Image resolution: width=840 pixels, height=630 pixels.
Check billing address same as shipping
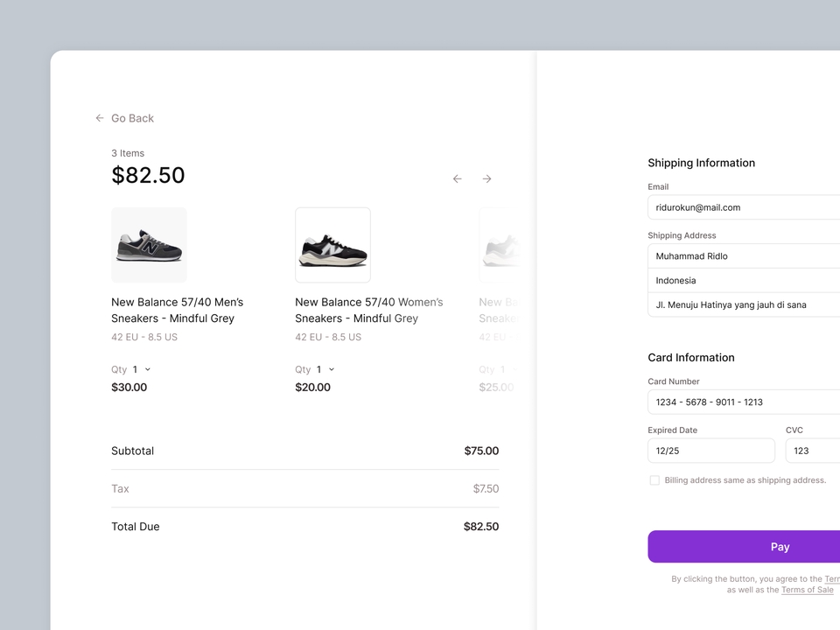click(654, 480)
